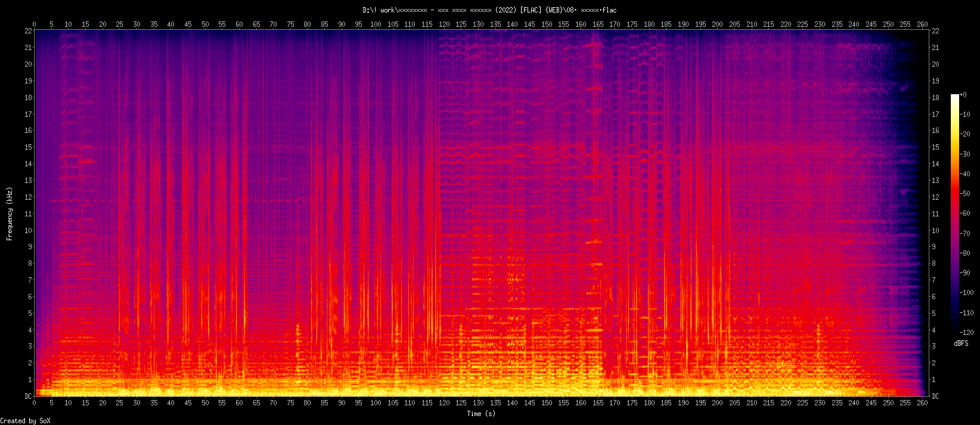Click the 5 kHz label on left axis
Viewport: 980px width, 425px height.
tap(30, 314)
